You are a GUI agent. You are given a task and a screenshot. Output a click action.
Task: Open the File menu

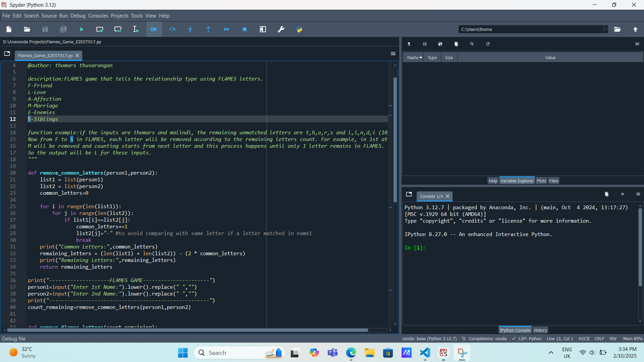click(6, 16)
